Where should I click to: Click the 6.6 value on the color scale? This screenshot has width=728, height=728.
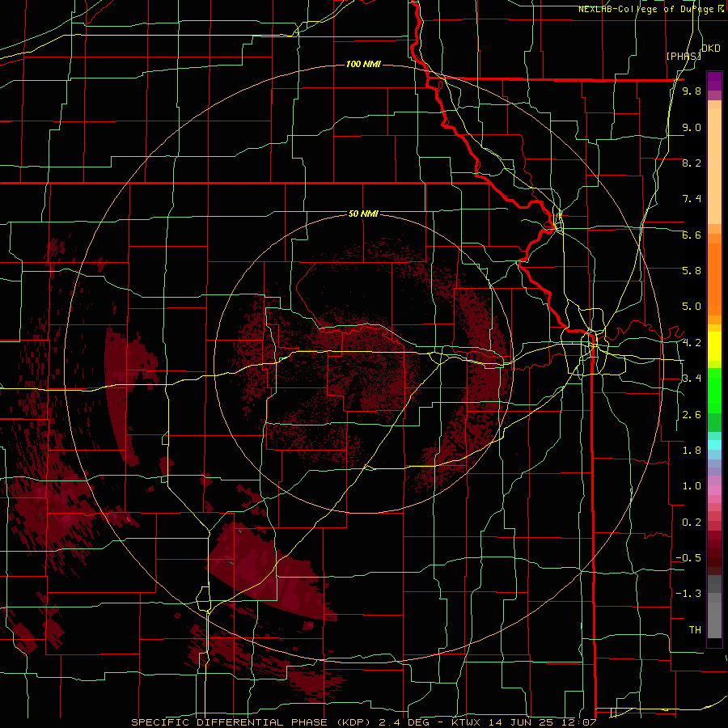pyautogui.click(x=692, y=235)
